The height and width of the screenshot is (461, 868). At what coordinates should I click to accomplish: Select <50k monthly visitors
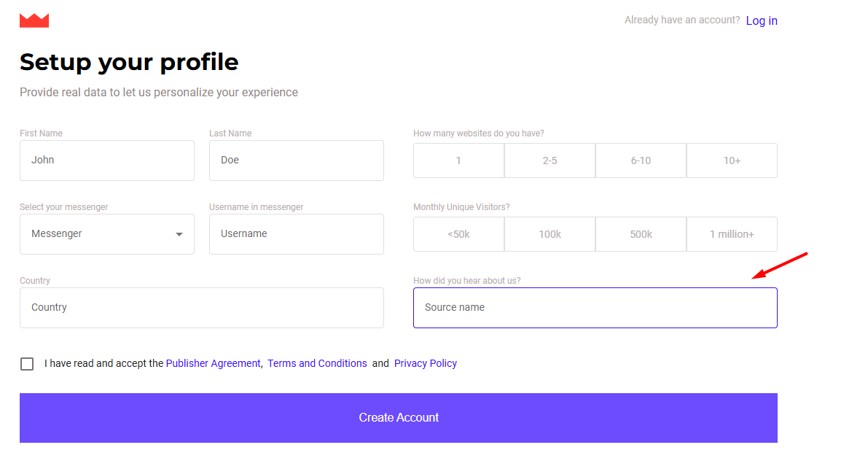pos(458,234)
